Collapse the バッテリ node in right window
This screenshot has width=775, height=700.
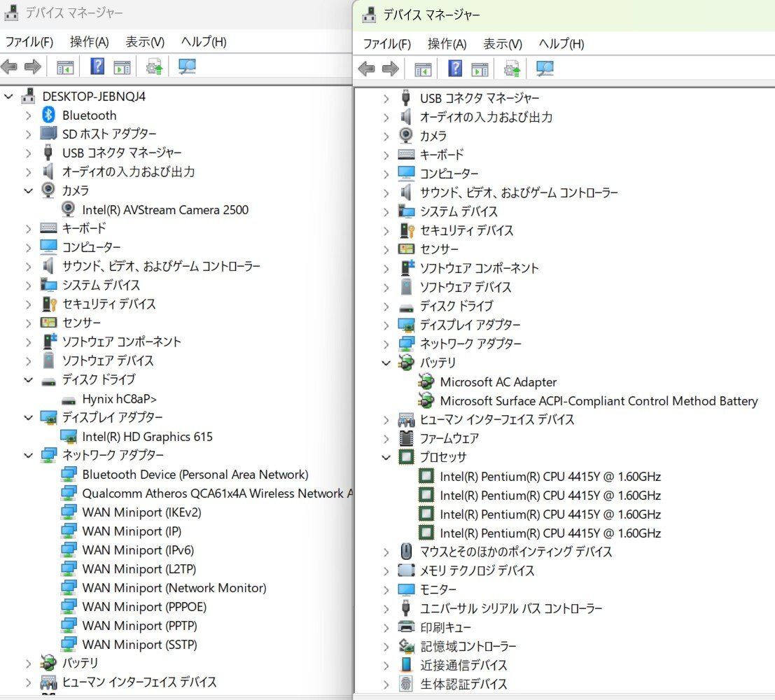coord(386,363)
